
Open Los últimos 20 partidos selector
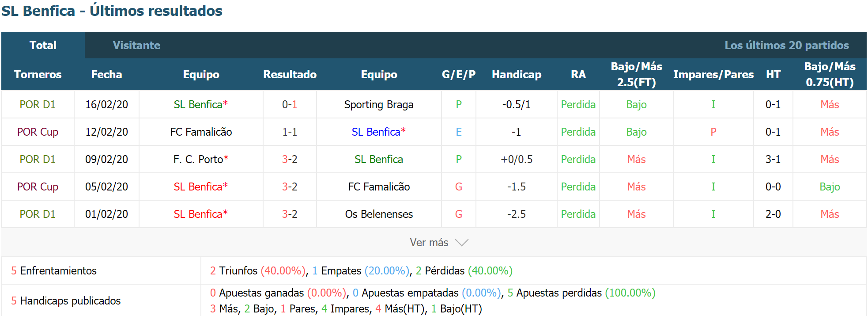click(x=786, y=45)
